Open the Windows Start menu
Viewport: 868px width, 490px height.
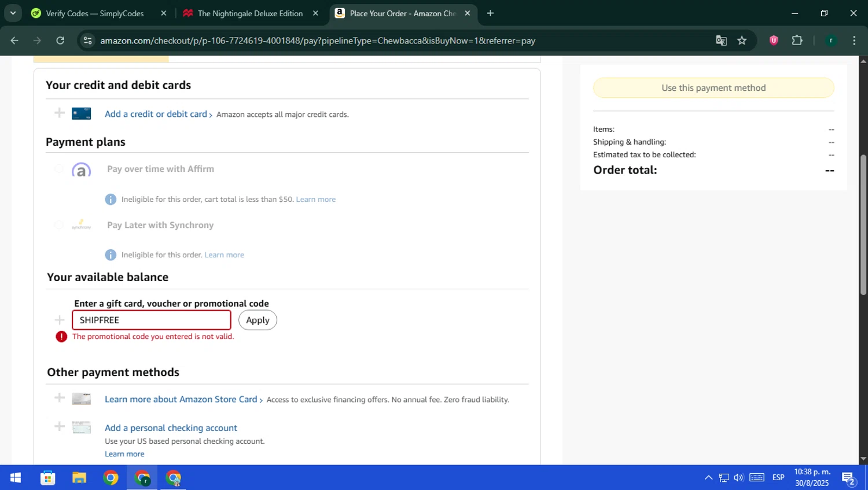16,478
